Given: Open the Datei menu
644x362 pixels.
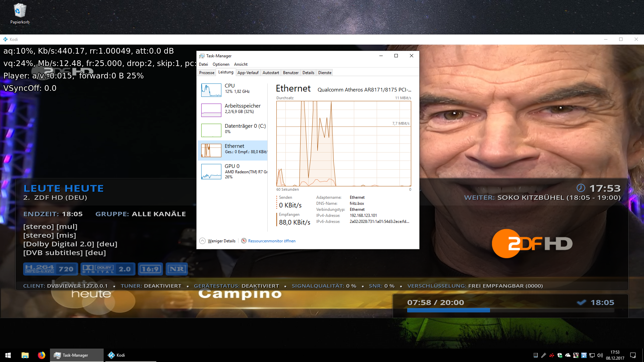Looking at the screenshot, I should pos(203,64).
